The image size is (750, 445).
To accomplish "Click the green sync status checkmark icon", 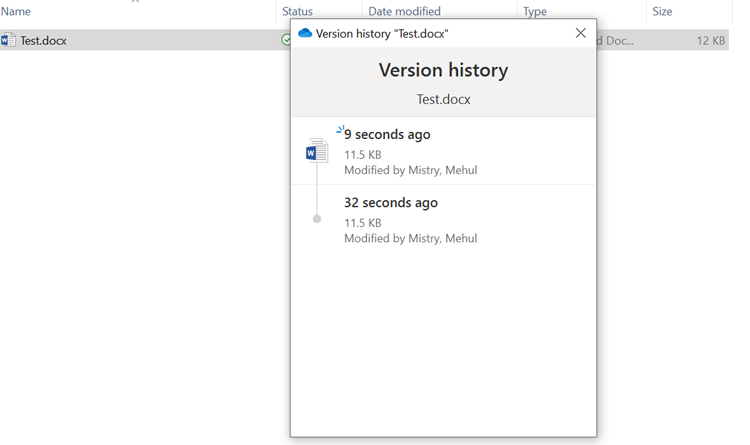I will (286, 41).
